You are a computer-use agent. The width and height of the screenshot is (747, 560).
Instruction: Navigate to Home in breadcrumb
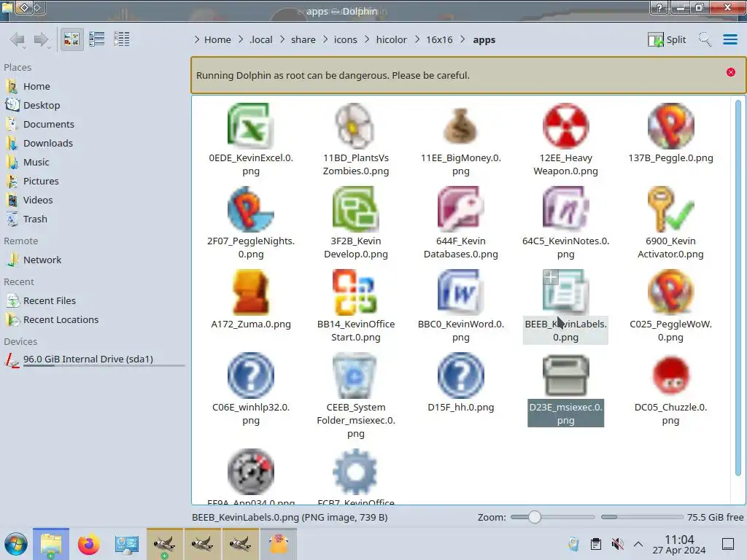click(x=217, y=40)
